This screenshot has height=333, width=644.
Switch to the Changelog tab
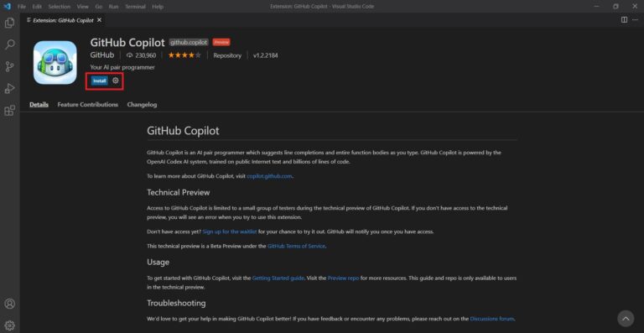point(142,105)
